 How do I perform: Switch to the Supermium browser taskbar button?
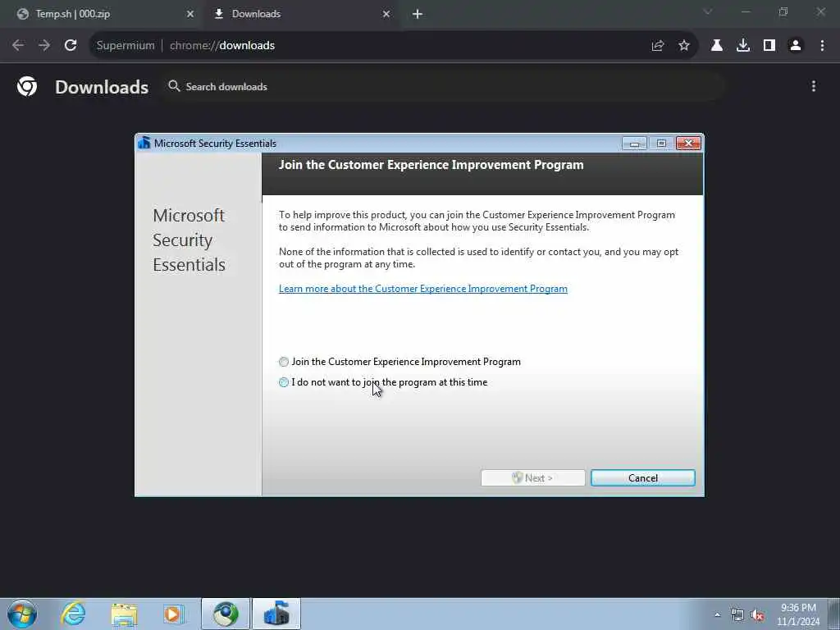coord(226,614)
